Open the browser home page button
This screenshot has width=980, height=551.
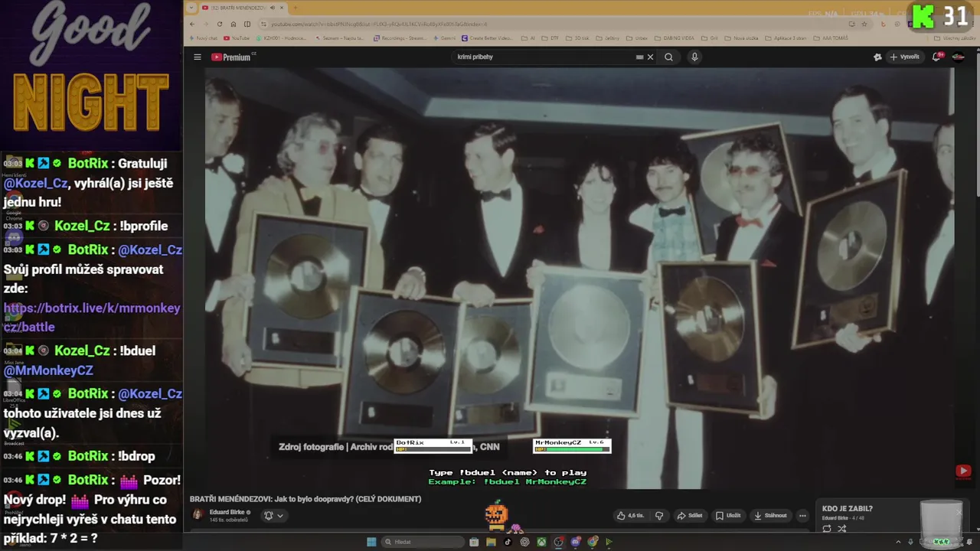click(234, 24)
